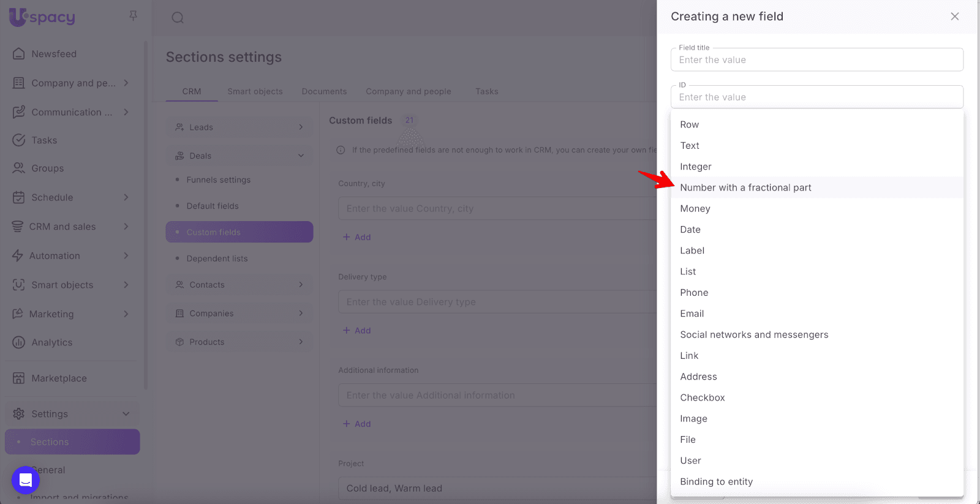This screenshot has height=504, width=980.
Task: Click the pin sidebar icon
Action: 133,16
